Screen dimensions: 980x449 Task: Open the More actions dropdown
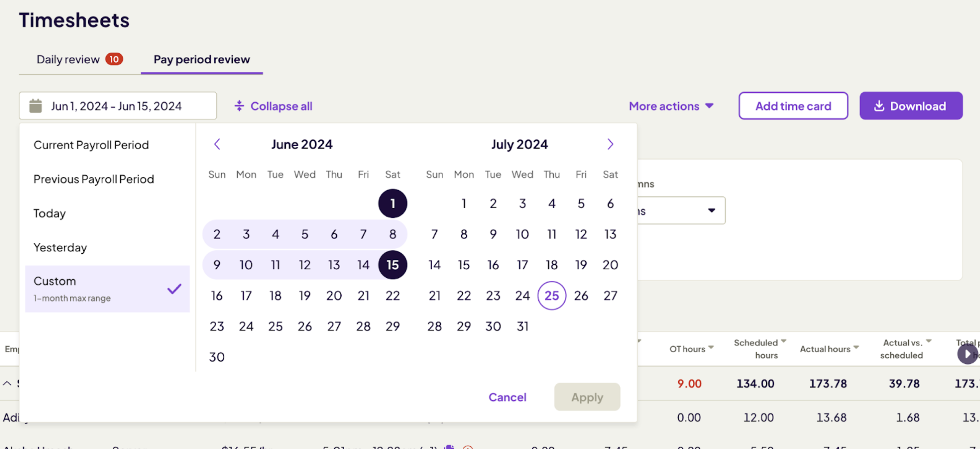[671, 106]
